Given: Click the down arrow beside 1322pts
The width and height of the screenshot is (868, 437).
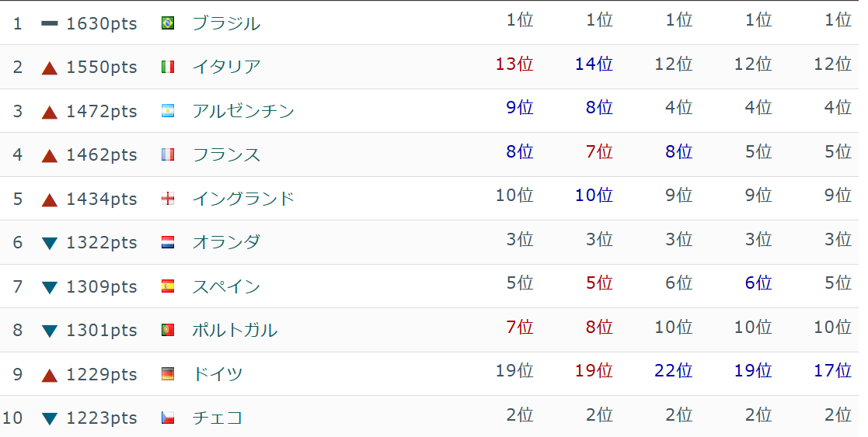Looking at the screenshot, I should [x=50, y=243].
